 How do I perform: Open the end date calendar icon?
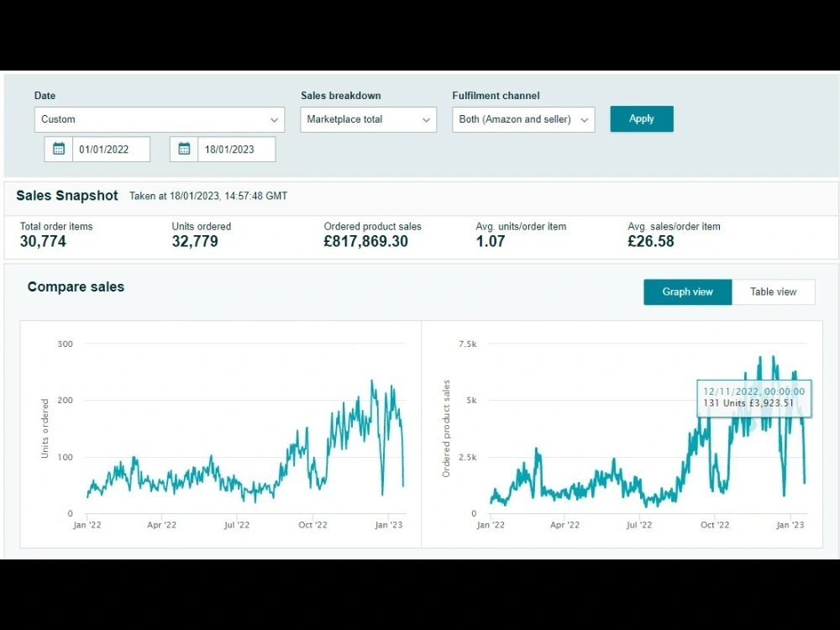pos(184,149)
